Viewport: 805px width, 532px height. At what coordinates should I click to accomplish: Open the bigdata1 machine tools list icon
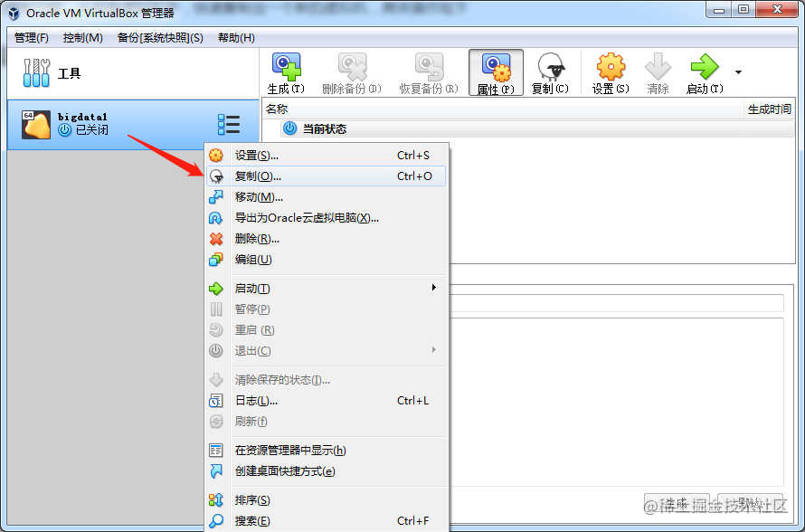click(x=229, y=125)
